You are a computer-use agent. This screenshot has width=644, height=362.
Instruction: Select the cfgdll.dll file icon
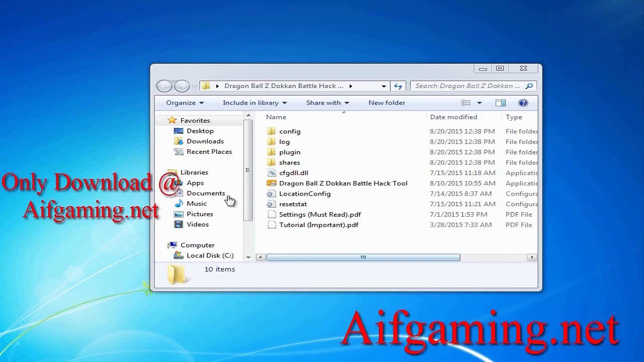[272, 173]
